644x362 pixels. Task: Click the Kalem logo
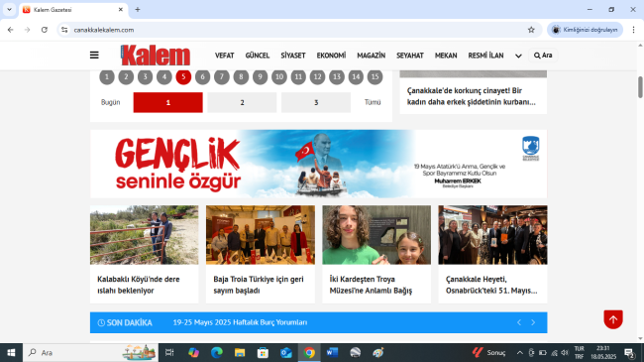156,56
